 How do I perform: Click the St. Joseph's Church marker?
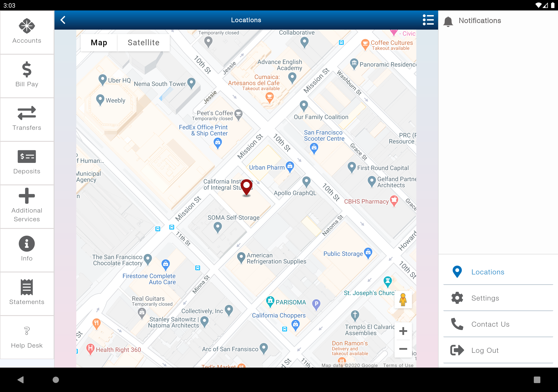click(388, 282)
